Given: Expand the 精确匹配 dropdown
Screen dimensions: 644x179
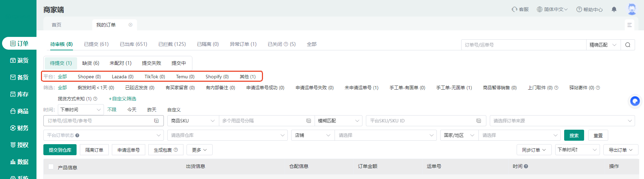Looking at the screenshot, I should pos(603,45).
